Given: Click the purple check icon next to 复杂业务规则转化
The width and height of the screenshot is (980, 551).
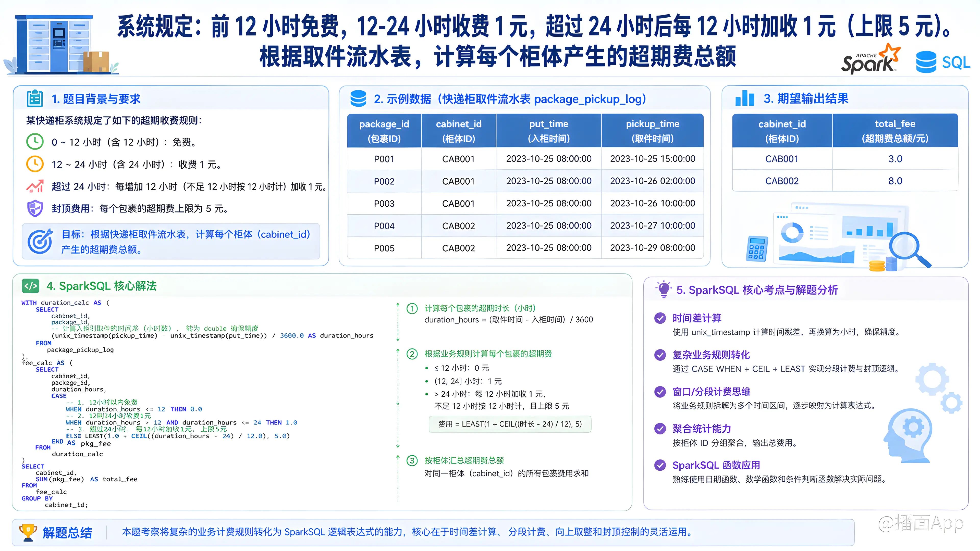Looking at the screenshot, I should point(660,355).
